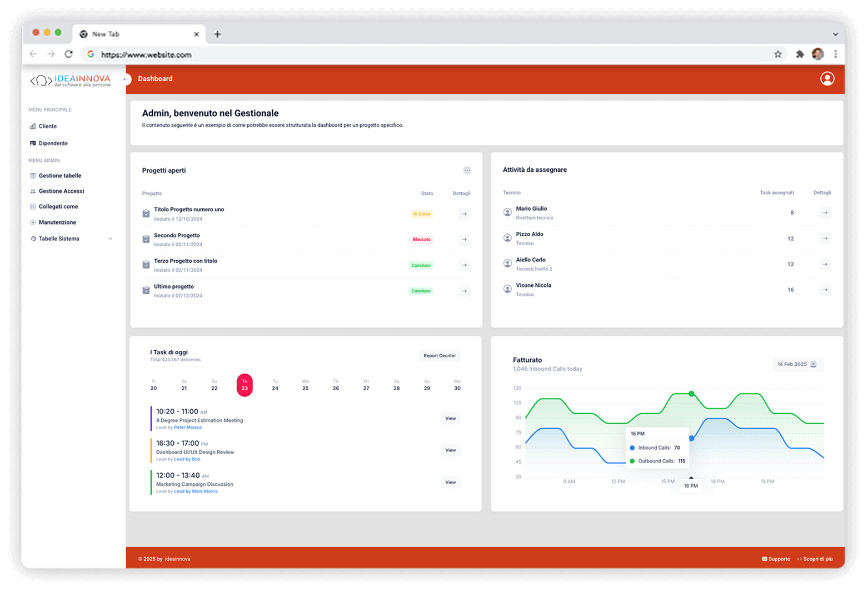View the Dashboard UI/UX Design Review task
This screenshot has height=591, width=868.
tap(450, 450)
